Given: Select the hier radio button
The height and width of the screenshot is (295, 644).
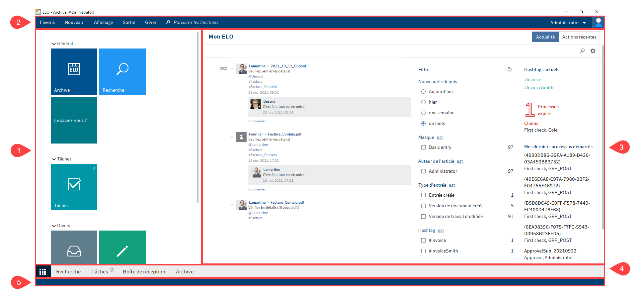Looking at the screenshot, I should (x=423, y=102).
